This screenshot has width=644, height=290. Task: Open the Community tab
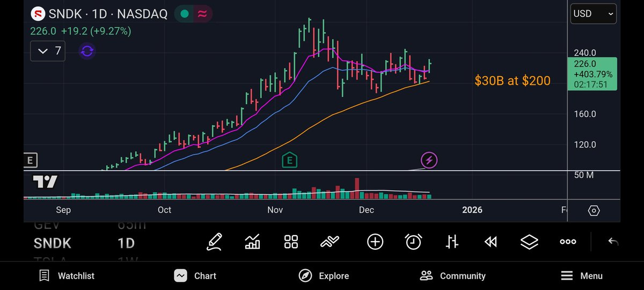[x=452, y=275]
